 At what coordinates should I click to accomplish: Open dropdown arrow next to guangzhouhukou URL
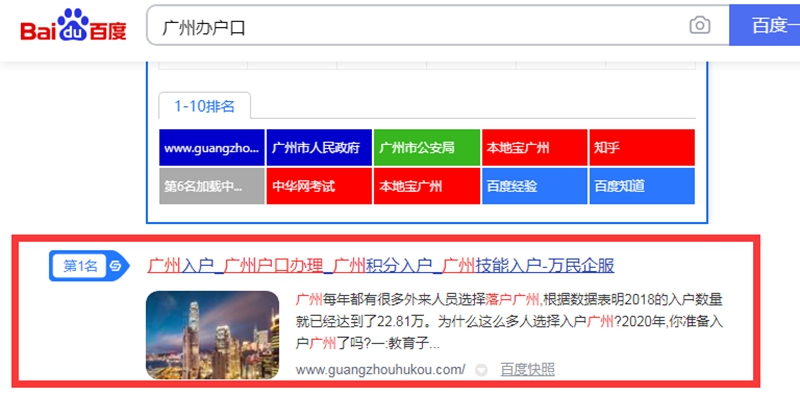(x=481, y=370)
